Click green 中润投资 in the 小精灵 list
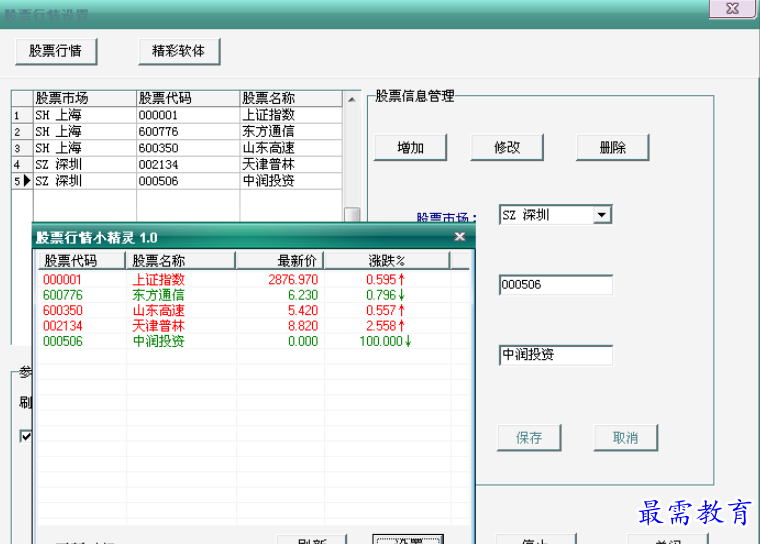 click(158, 342)
